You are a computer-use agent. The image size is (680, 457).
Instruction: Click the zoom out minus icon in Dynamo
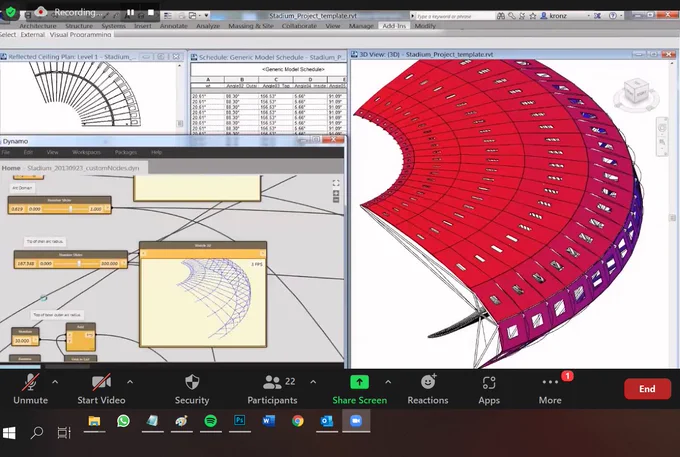tap(336, 200)
